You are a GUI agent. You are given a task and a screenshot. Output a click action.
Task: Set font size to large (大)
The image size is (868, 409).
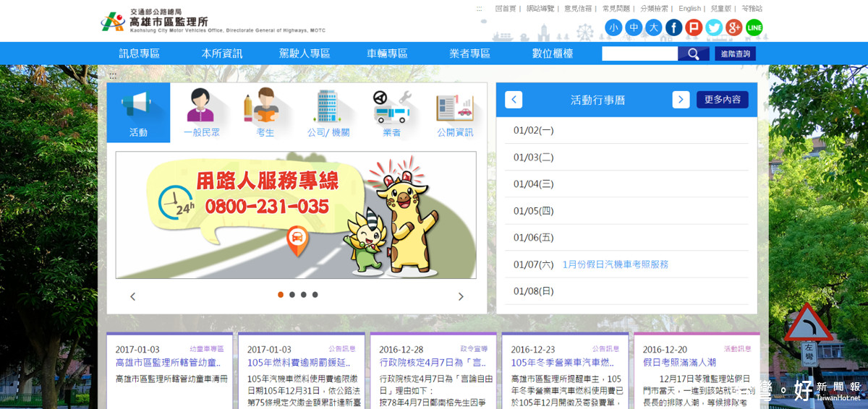[654, 27]
